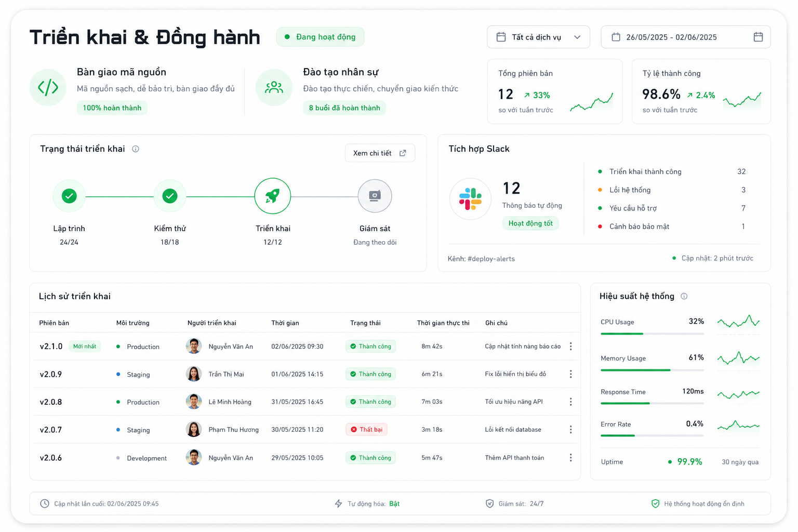Click the calendar icon in the service filter
This screenshot has height=532, width=798.
click(501, 37)
